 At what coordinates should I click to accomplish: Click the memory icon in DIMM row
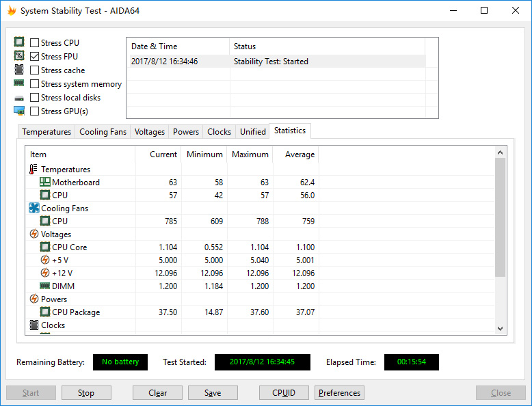point(44,286)
